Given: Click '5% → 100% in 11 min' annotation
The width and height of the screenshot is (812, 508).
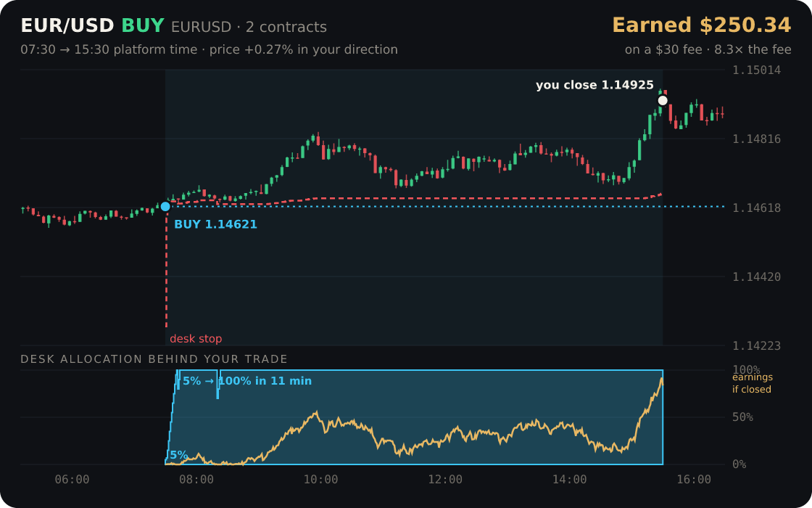Looking at the screenshot, I should click(247, 381).
